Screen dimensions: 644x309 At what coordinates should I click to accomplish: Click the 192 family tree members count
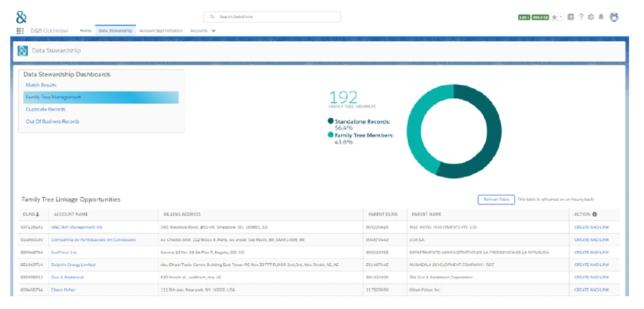click(343, 98)
